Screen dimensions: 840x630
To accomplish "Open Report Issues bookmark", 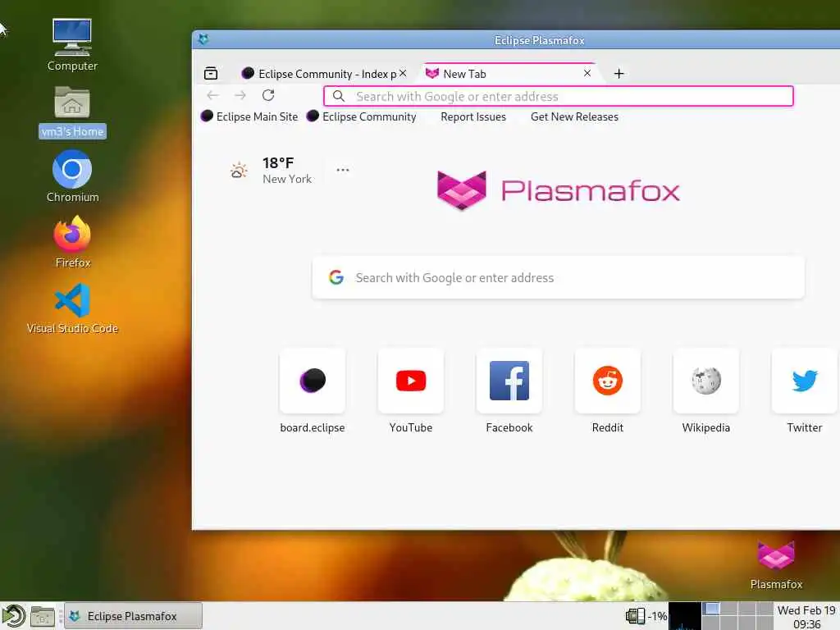I will 473,116.
